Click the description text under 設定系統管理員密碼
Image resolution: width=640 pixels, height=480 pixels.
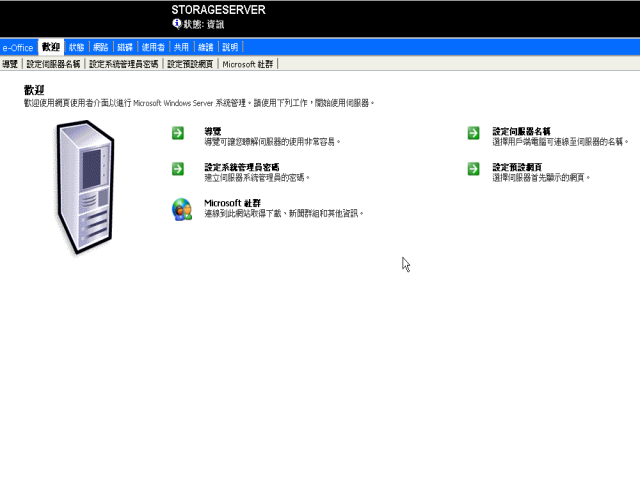click(257, 177)
